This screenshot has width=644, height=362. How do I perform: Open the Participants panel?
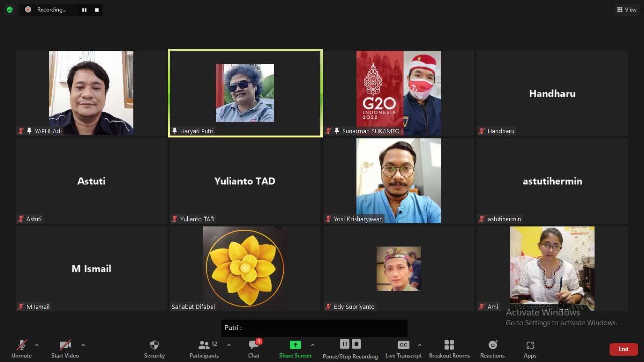[x=204, y=349]
